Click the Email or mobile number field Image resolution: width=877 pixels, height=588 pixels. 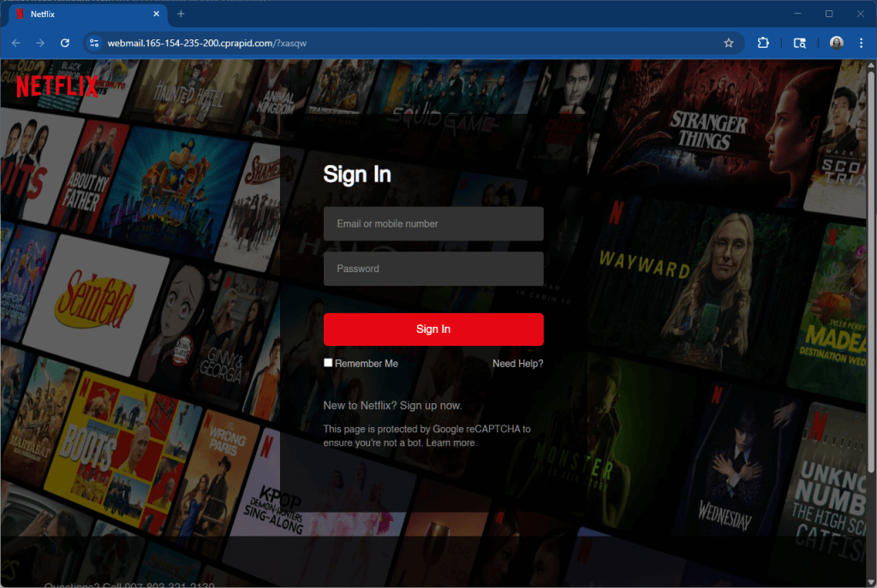coord(433,223)
